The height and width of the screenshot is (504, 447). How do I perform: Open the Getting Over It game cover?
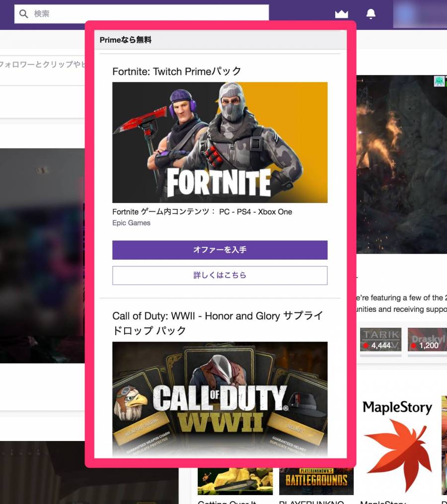pos(235,481)
